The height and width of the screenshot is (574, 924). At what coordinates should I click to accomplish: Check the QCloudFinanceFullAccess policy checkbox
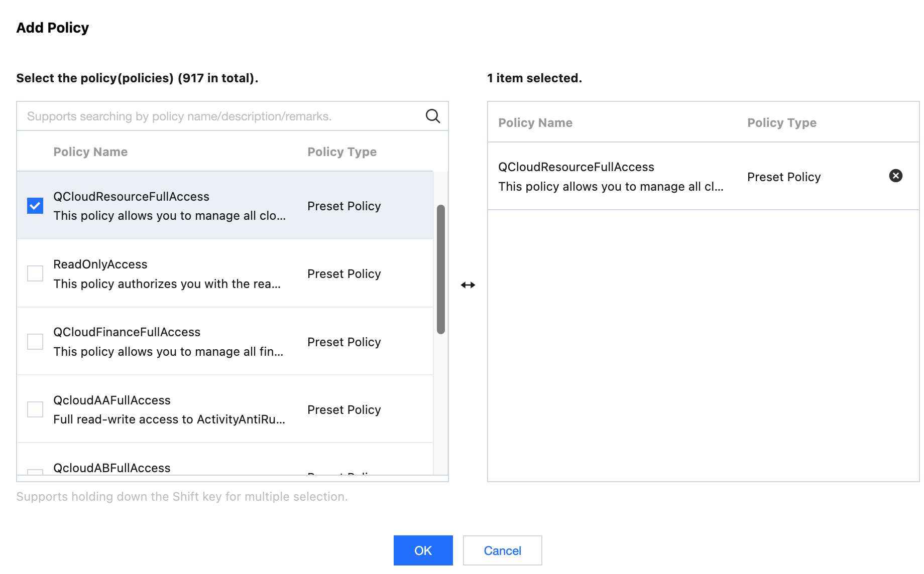(x=35, y=342)
